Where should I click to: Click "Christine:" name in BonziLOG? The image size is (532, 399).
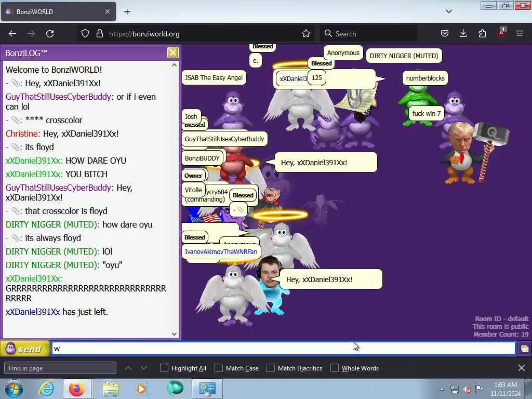point(23,134)
